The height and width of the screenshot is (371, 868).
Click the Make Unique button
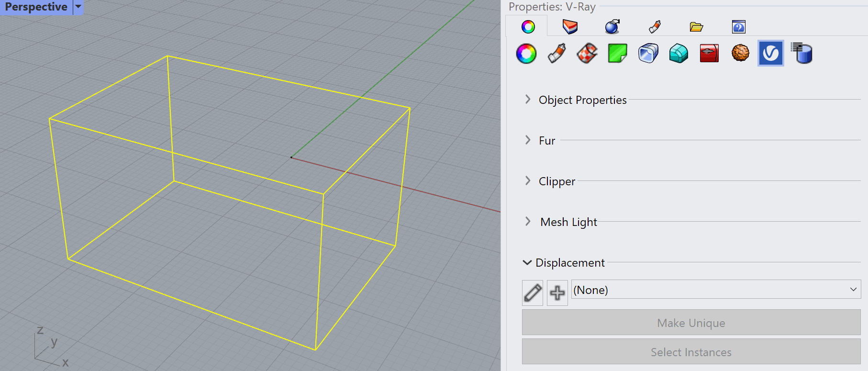[691, 323]
